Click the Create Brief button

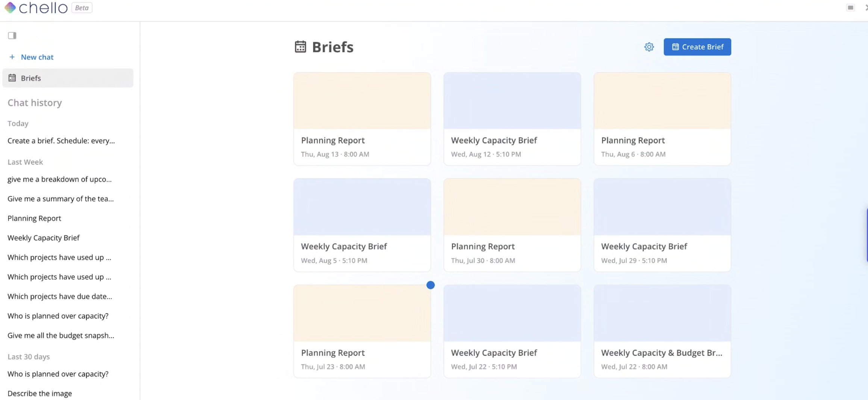pos(697,47)
